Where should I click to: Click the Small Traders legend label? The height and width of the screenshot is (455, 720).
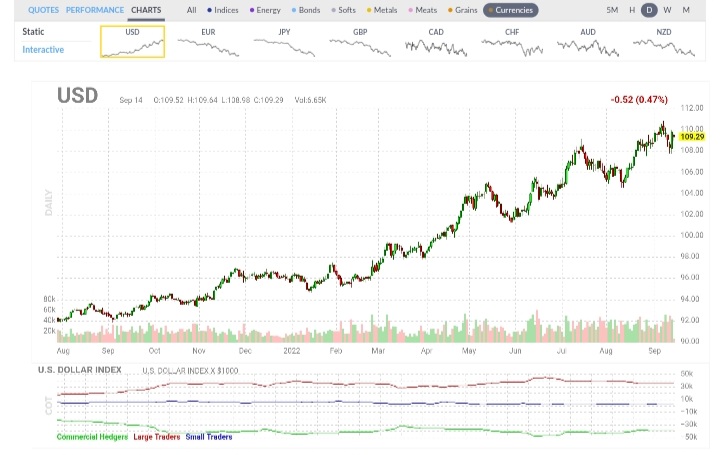209,437
